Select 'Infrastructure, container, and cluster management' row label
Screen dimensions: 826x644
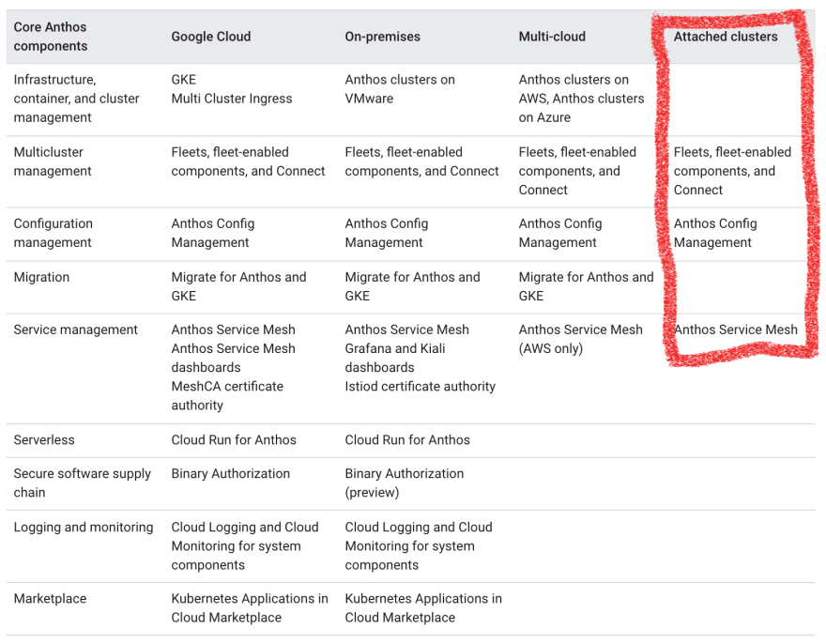pos(76,99)
